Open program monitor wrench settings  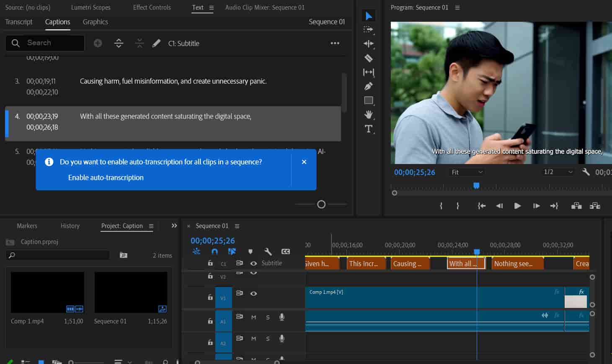pyautogui.click(x=586, y=172)
